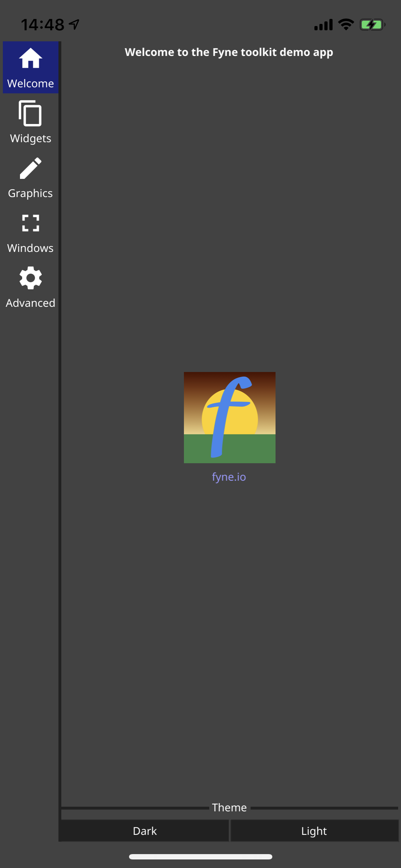Tap the 14:48 clock in status bar

click(42, 25)
